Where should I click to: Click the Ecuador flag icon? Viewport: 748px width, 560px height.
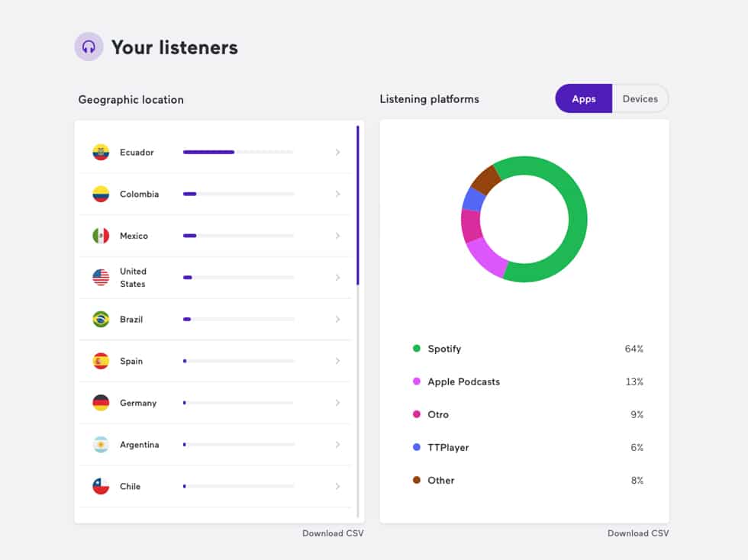tap(99, 152)
